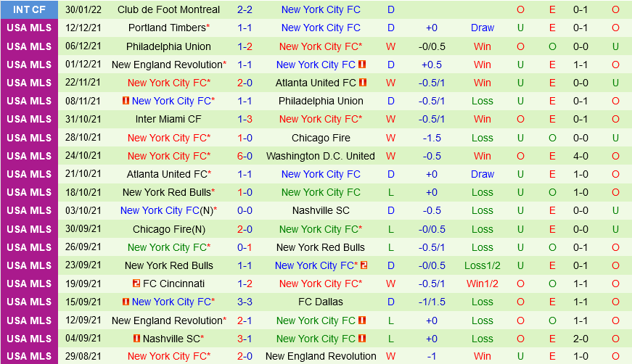Click red card icon in the 08/11/21 row

click(x=126, y=101)
